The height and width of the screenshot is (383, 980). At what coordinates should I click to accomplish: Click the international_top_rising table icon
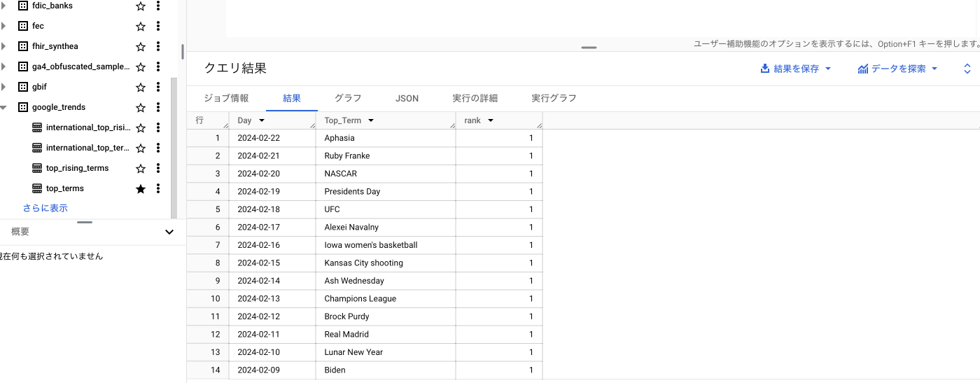pos(37,127)
